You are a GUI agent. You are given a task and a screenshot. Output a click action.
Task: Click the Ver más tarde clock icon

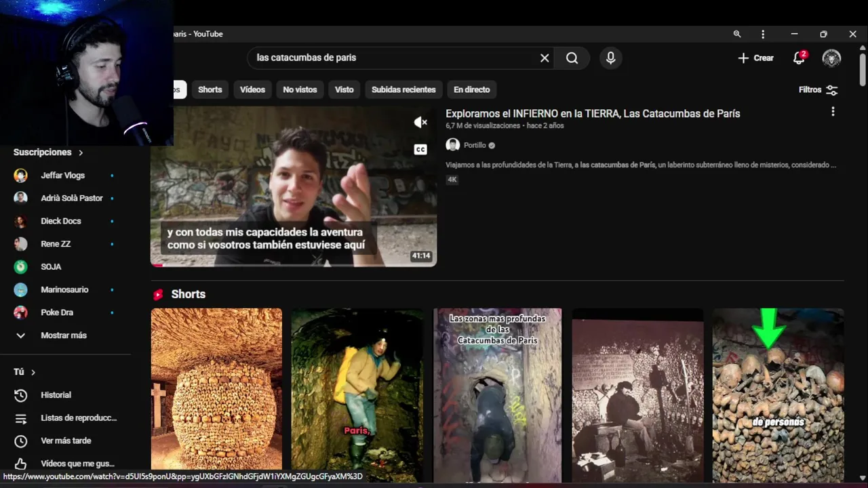point(21,441)
